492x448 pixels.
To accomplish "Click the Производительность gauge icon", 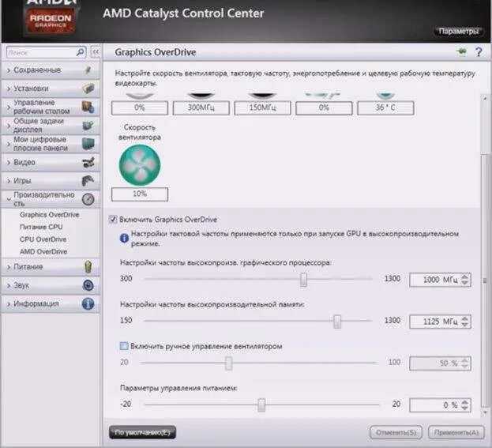I will (88, 199).
